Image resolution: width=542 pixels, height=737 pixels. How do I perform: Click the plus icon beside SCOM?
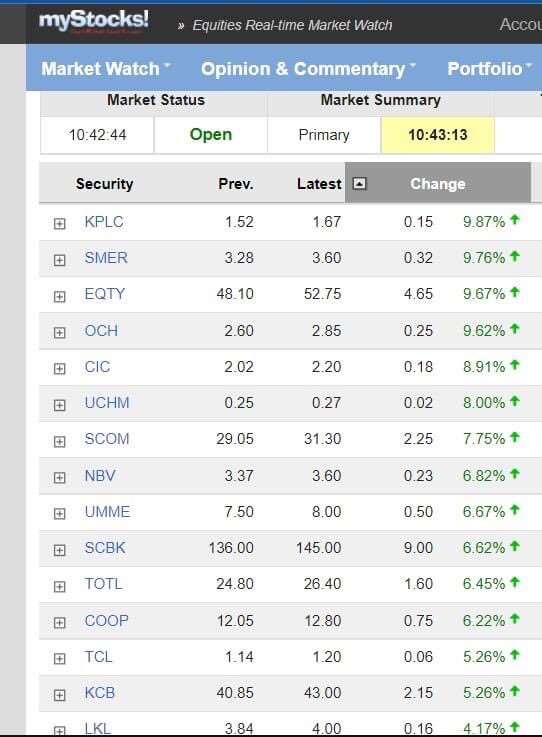59,441
